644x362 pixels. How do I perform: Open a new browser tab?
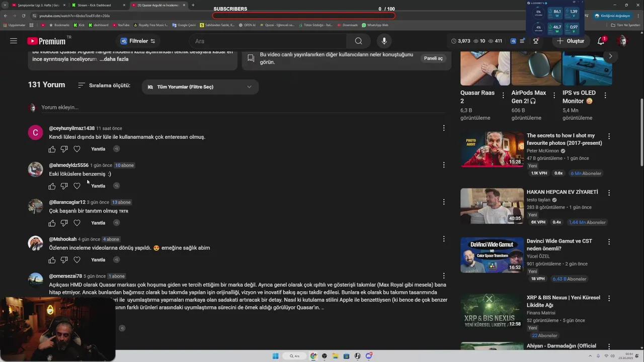(x=193, y=5)
